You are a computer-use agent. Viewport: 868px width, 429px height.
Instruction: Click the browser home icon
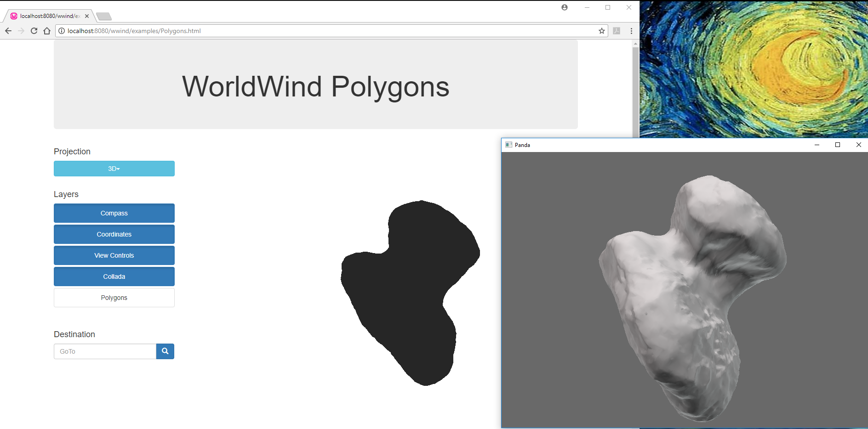[46, 31]
